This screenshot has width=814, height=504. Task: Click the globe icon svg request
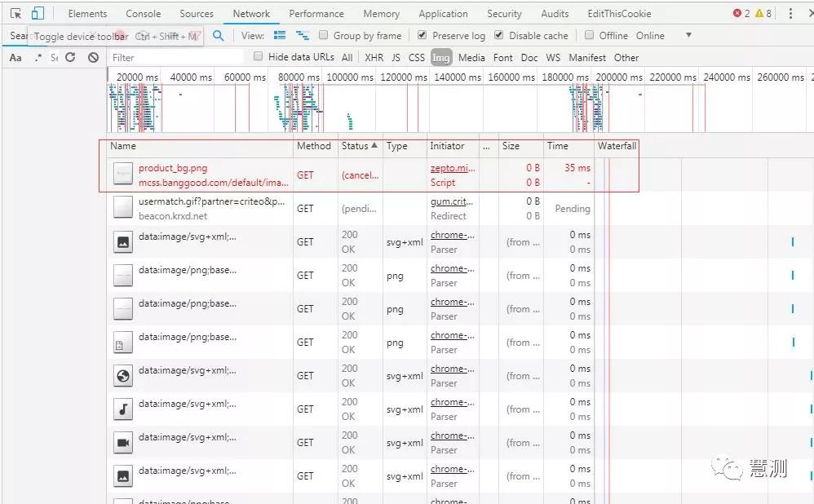123,376
